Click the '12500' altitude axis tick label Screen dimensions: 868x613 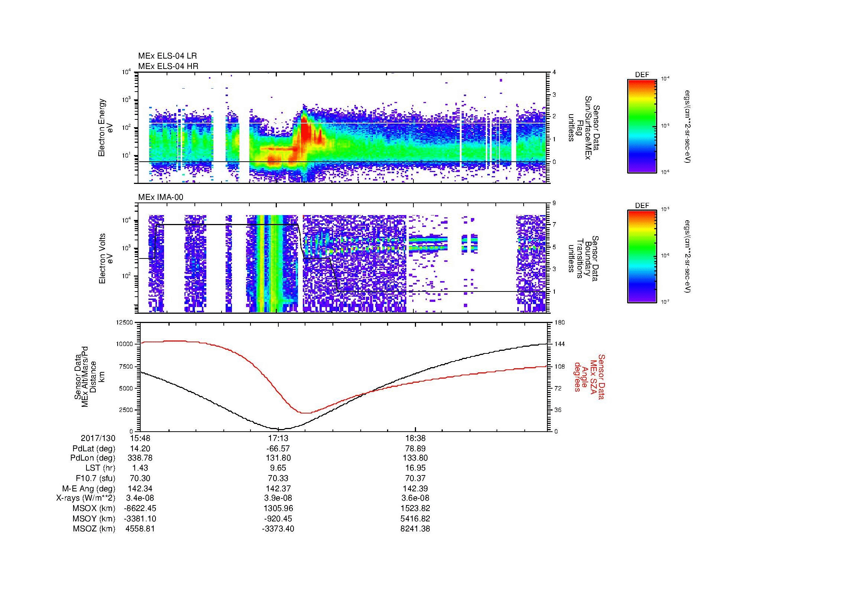click(124, 322)
